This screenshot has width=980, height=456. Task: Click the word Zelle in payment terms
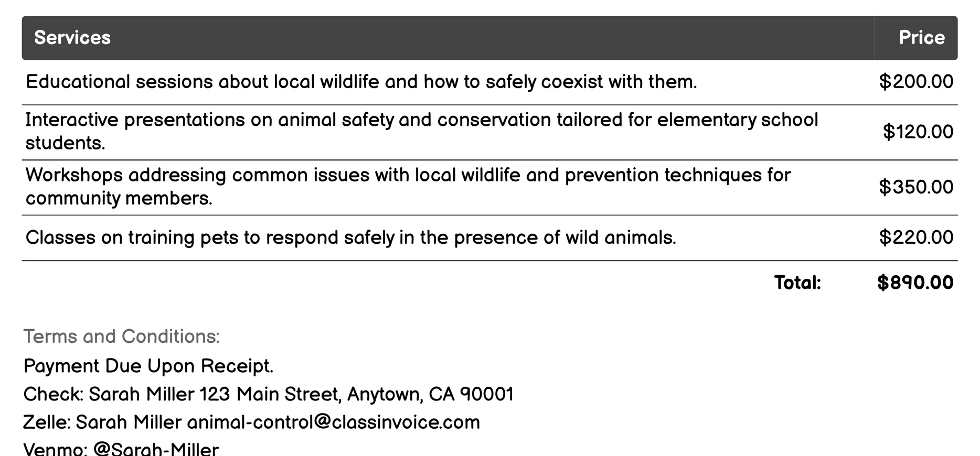(46, 422)
